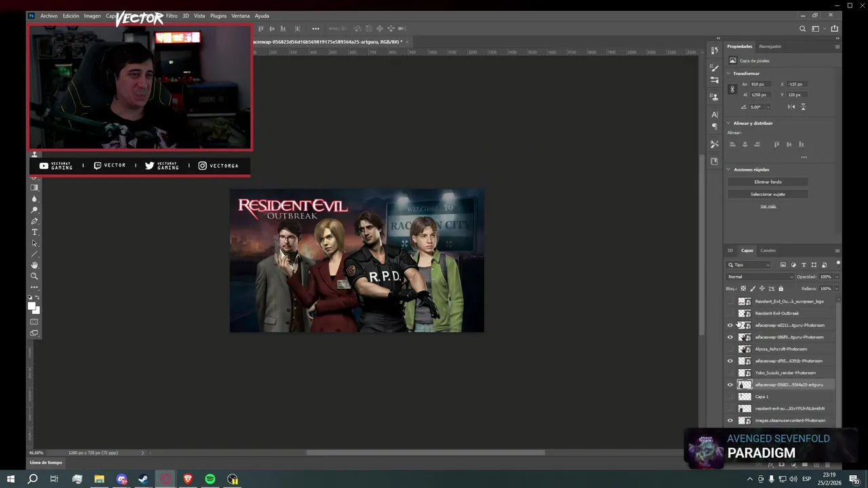Show the Yoko_Suzuki_render-Photoroom layer

tap(730, 373)
